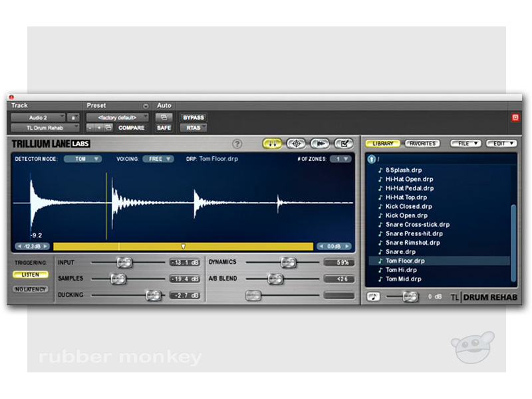Click the preset settings copy icon
This screenshot has height=399, width=532.
(x=108, y=128)
